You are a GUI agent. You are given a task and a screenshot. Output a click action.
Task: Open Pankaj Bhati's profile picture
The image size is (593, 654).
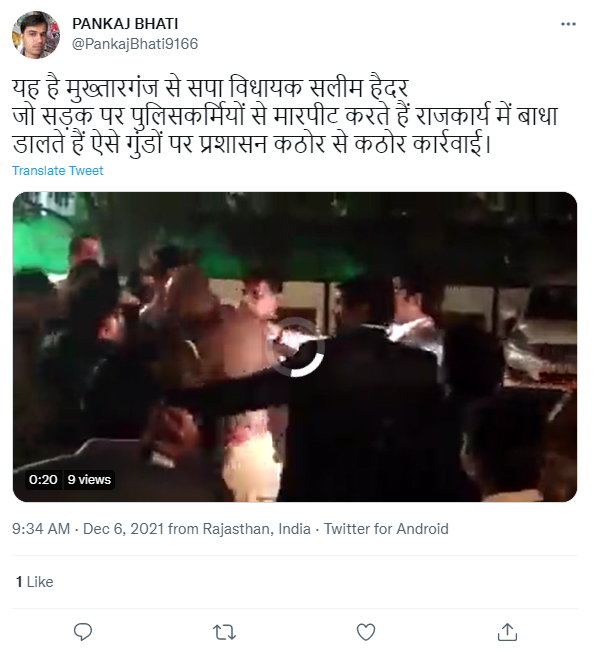pyautogui.click(x=36, y=35)
